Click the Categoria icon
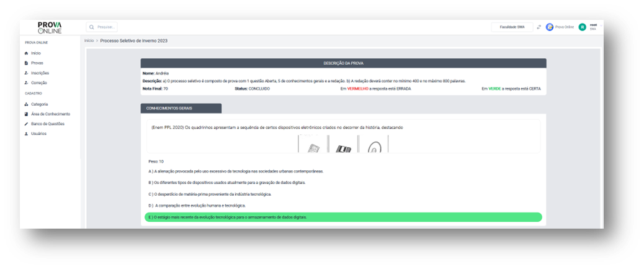Viewport: 644px width, 269px height. click(26, 104)
